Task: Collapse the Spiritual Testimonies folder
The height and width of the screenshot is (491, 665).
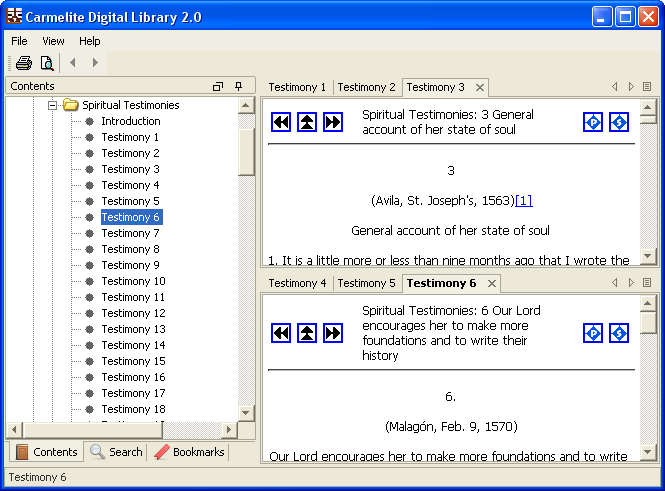Action: point(53,105)
